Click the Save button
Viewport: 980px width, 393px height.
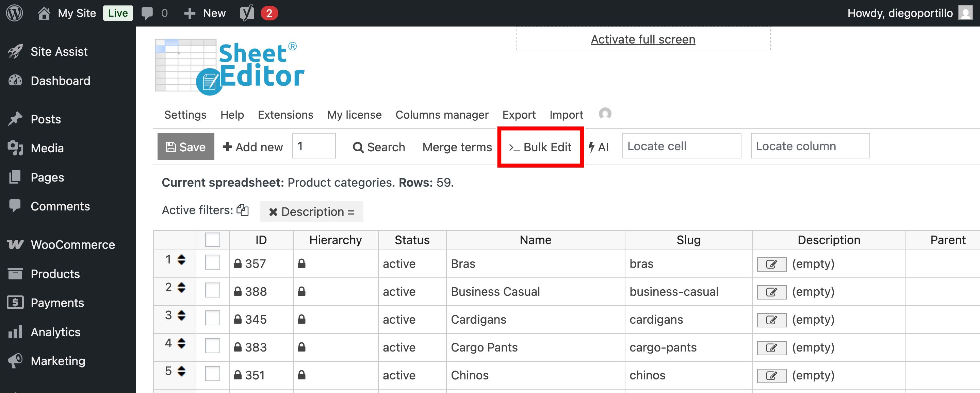[186, 147]
